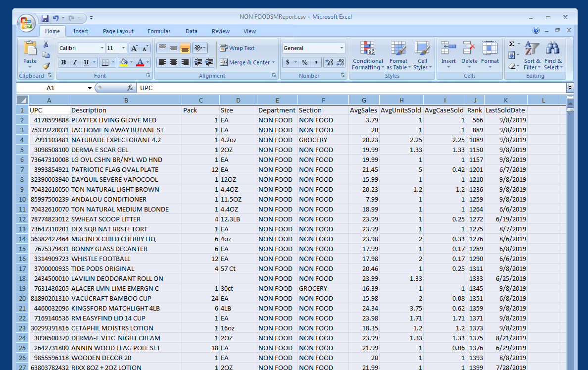This screenshot has height=370, width=588.
Task: Open the Fill down tool
Action: click(x=511, y=55)
